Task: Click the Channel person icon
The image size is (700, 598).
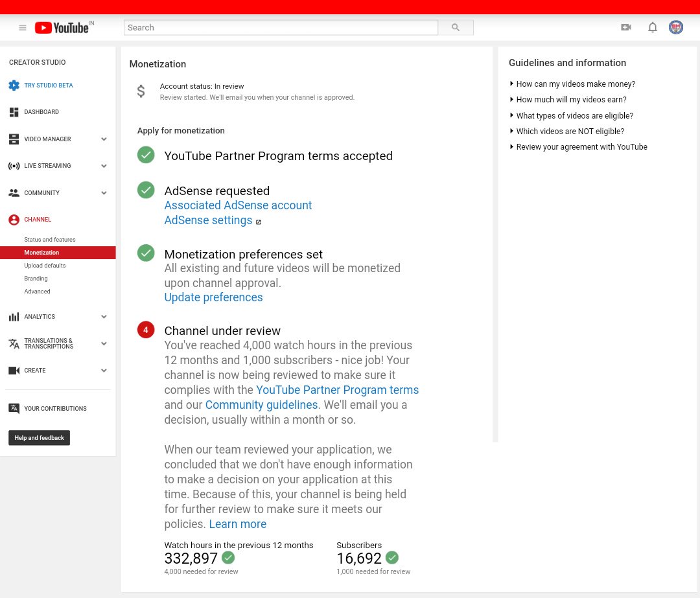Action: [x=14, y=220]
